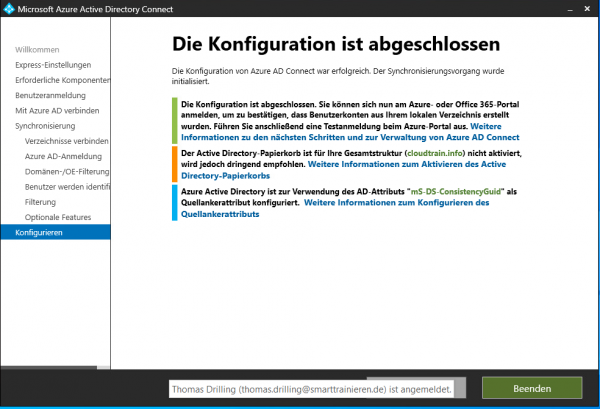Open Verzeichnisse verbinden sub-step
This screenshot has height=409, width=600.
[x=66, y=141]
